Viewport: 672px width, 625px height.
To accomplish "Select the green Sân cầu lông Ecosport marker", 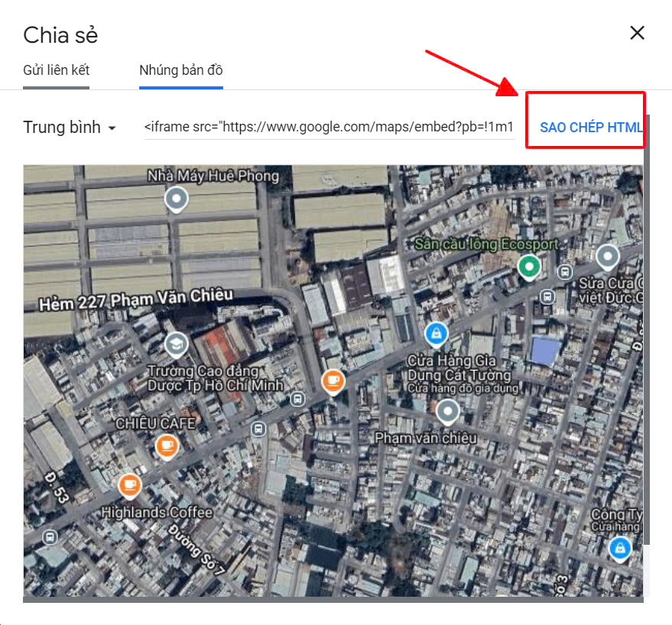I will [529, 267].
